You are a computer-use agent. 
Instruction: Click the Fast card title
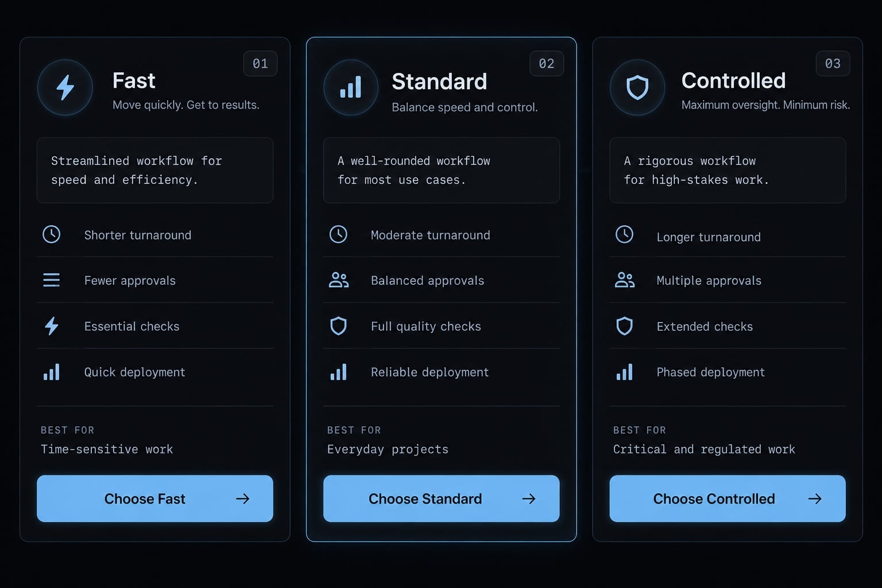134,81
